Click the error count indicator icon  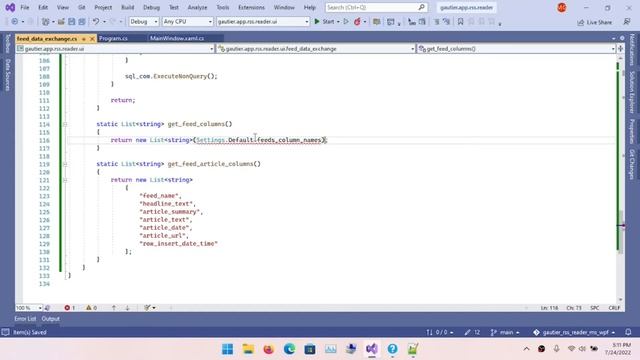click(69, 308)
